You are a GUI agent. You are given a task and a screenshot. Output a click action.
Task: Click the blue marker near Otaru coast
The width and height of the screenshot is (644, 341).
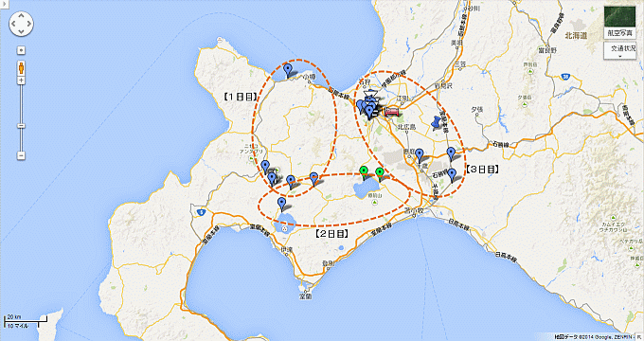pyautogui.click(x=288, y=70)
